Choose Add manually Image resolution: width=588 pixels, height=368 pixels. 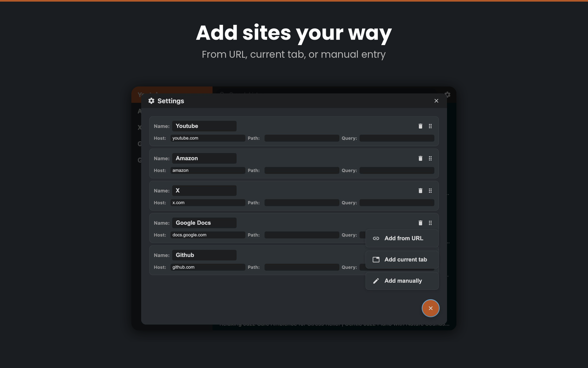click(402, 281)
